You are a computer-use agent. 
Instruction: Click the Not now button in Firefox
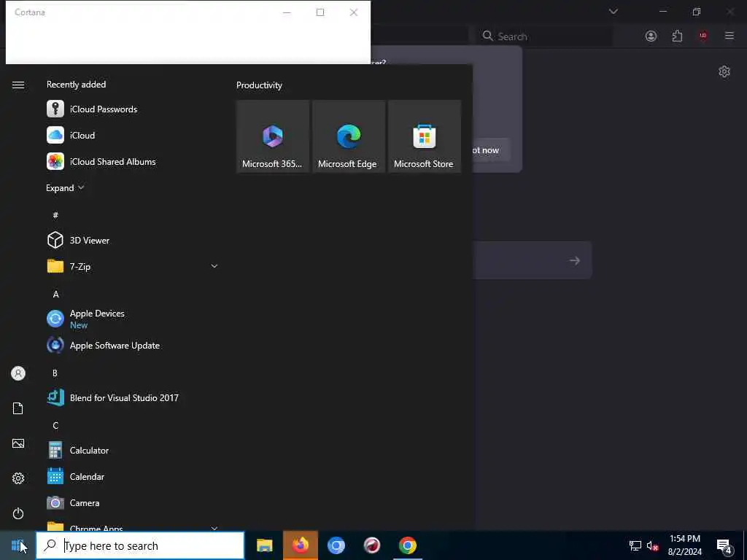coord(491,150)
